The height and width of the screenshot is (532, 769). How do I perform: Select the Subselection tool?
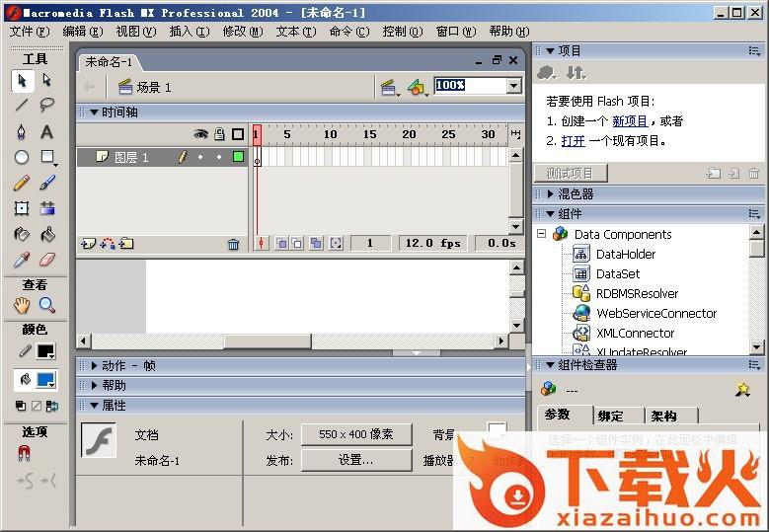pos(47,80)
